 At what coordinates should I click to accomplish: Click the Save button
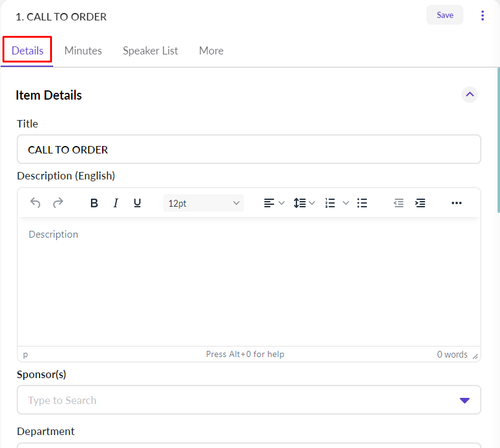445,15
